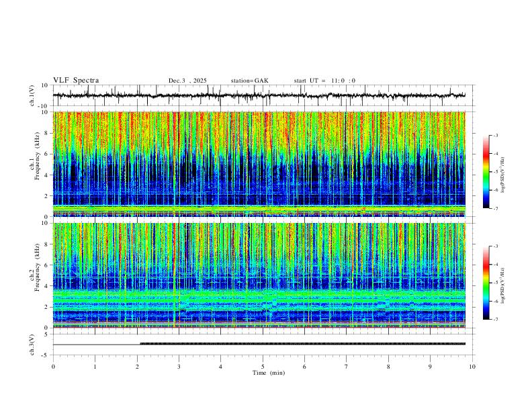
Task: Click the 'Time (min)' axis title
Action: click(x=269, y=373)
